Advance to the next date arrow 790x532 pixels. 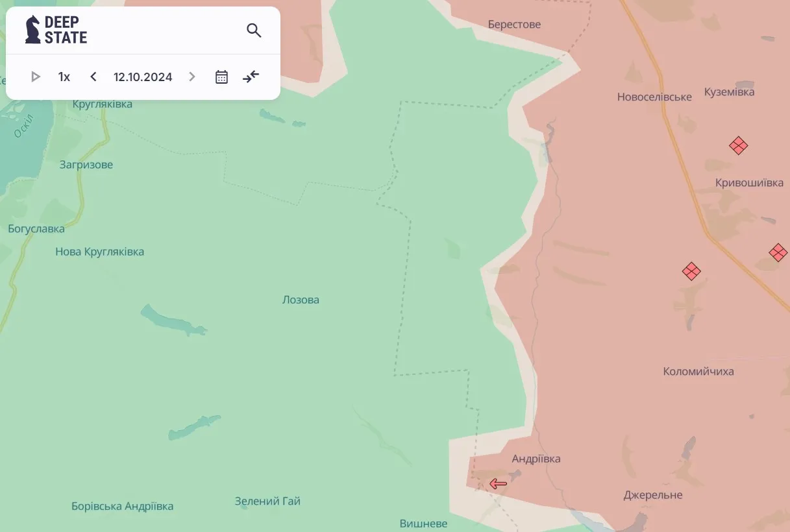click(x=191, y=77)
